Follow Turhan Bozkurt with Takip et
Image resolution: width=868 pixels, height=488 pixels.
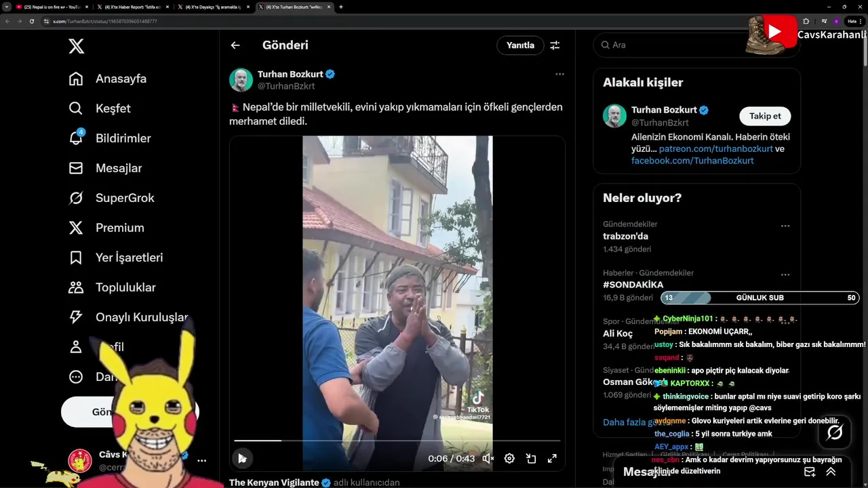click(765, 116)
